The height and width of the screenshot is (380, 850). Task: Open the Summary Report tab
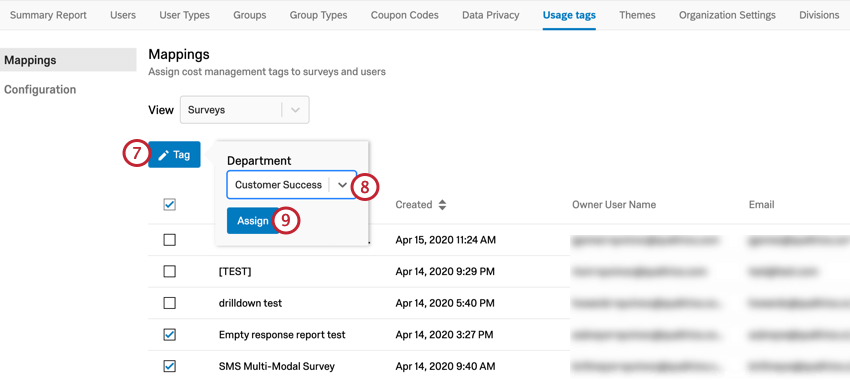click(48, 15)
